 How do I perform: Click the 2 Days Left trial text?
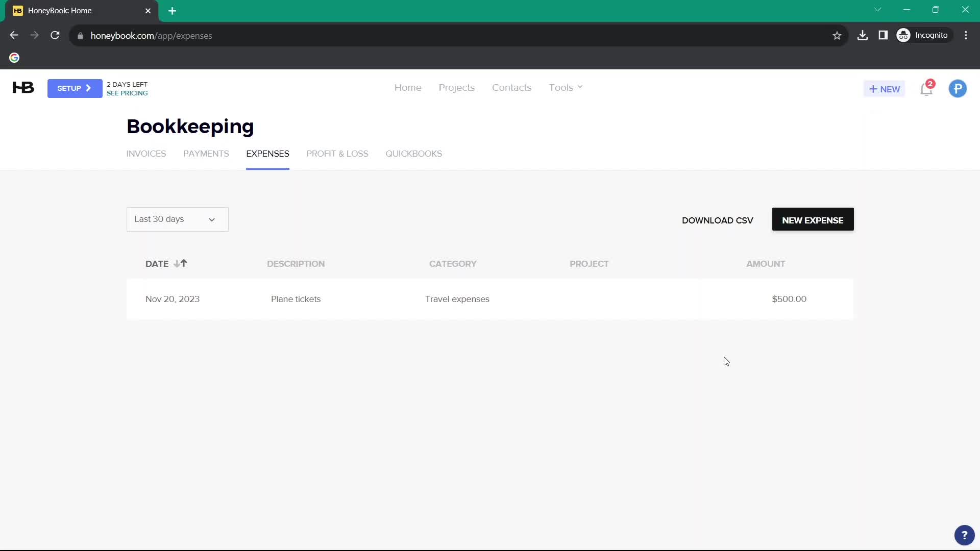point(127,85)
